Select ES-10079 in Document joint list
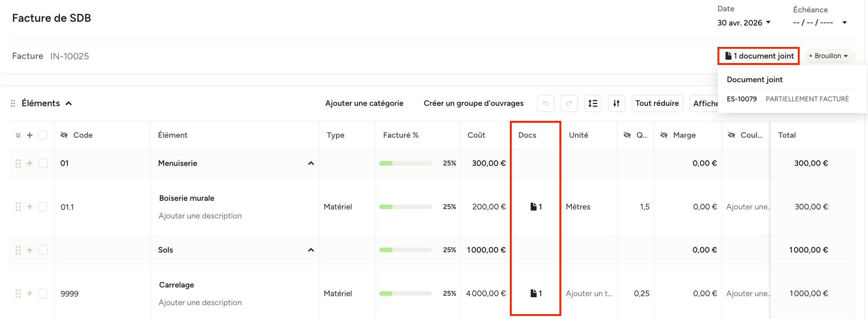The height and width of the screenshot is (319, 868). click(741, 99)
